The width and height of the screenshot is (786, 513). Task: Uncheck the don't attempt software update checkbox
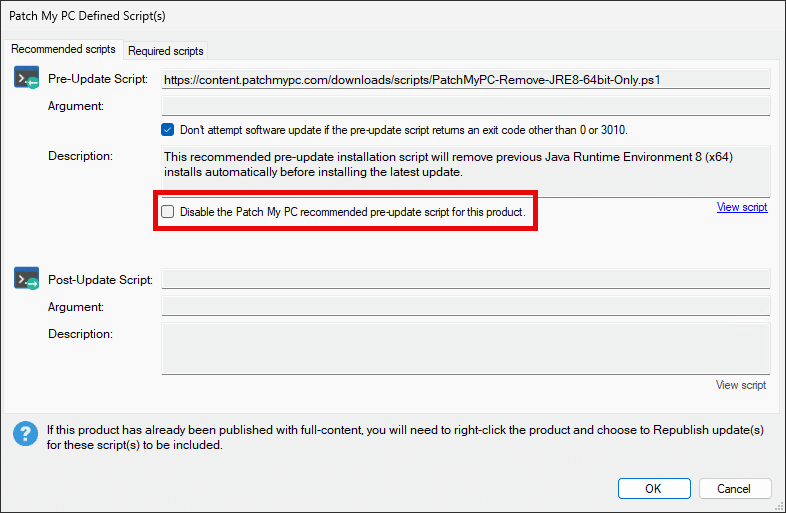click(168, 129)
